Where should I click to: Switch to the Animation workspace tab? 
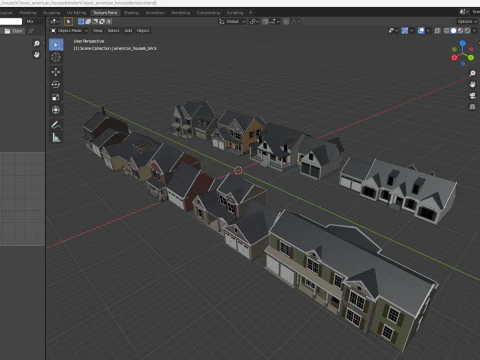pos(155,13)
